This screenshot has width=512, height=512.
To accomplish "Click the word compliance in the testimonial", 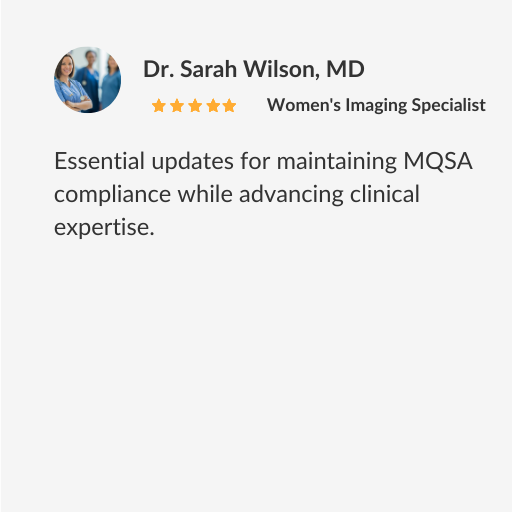I will click(113, 195).
